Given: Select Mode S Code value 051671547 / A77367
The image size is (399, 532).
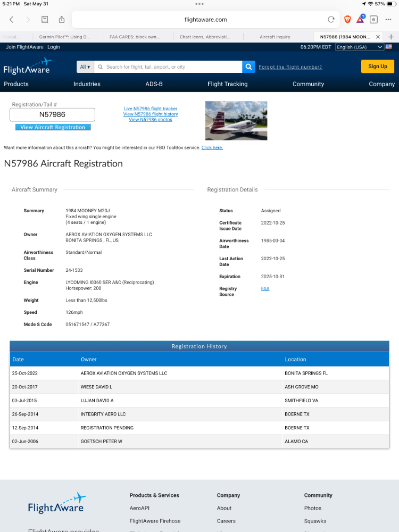Looking at the screenshot, I should coord(88,325).
